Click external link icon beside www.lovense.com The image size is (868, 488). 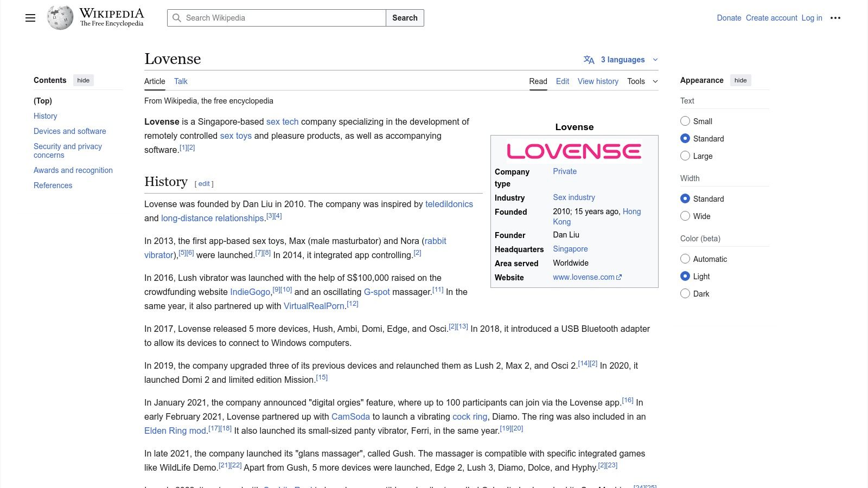[619, 277]
